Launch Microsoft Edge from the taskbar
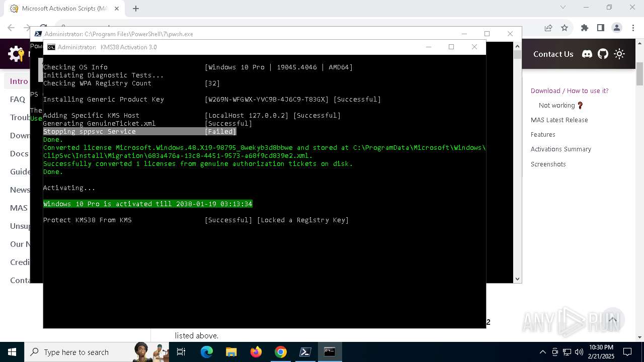644x362 pixels. coord(207,352)
